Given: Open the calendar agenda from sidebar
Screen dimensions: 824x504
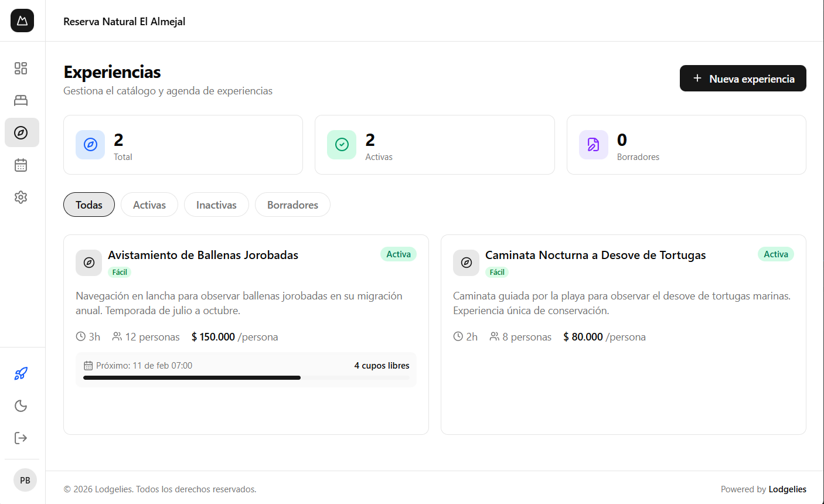Looking at the screenshot, I should click(x=21, y=165).
